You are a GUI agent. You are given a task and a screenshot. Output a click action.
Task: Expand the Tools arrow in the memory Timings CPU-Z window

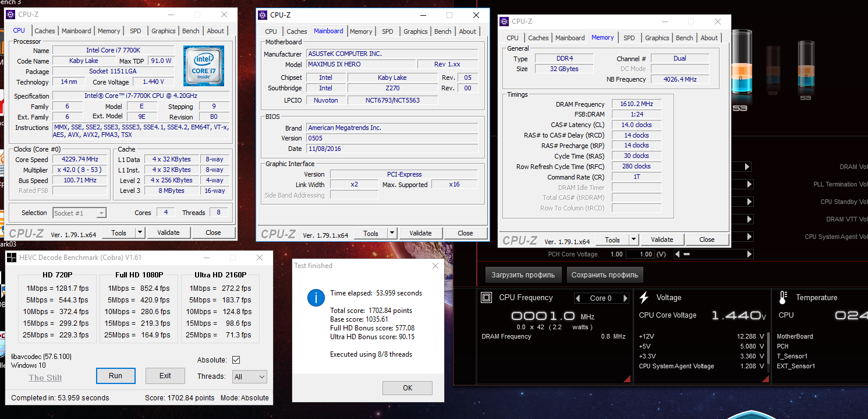click(634, 240)
